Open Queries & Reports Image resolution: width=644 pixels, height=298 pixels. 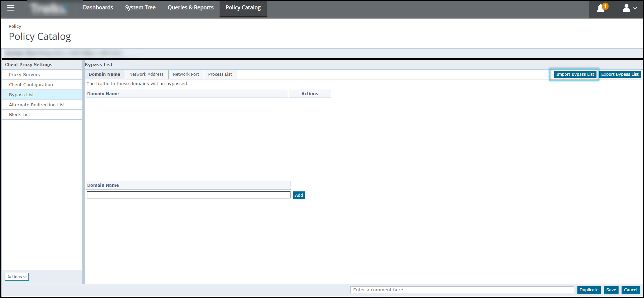click(x=190, y=8)
